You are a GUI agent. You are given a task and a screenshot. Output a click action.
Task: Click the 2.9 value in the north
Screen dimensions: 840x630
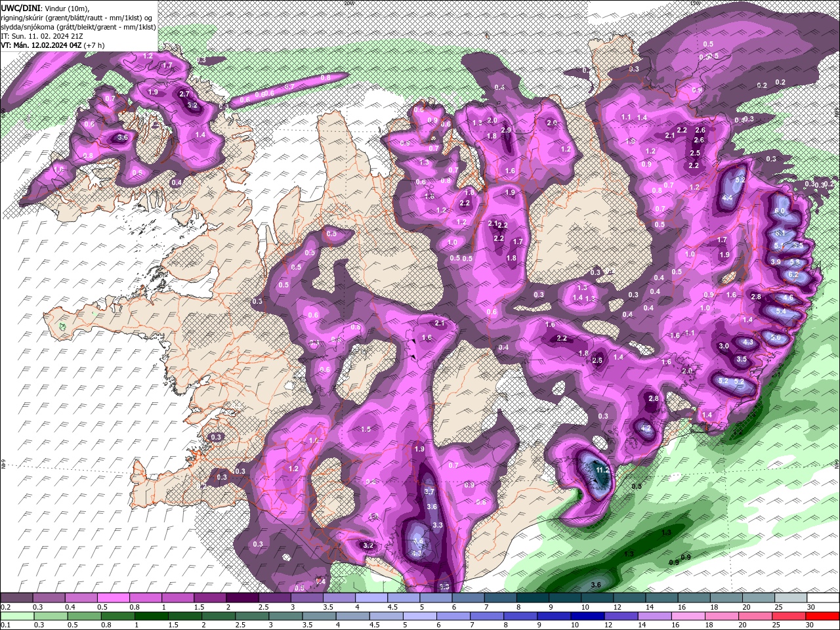[x=506, y=131]
